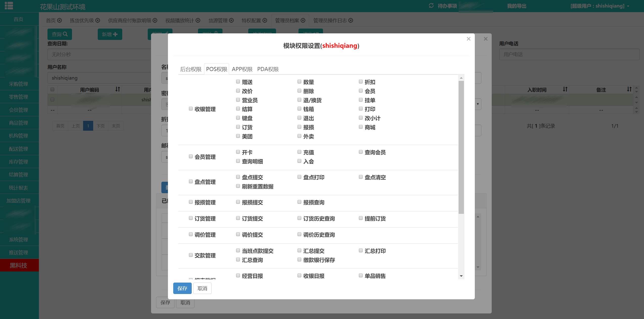Image resolution: width=644 pixels, height=319 pixels.
Task: Sort by 入职时间 column arrows icon
Action: click(565, 89)
